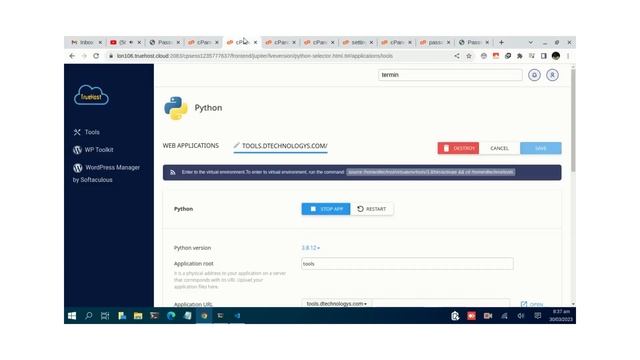Click the search field containing 'termin'

click(450, 75)
